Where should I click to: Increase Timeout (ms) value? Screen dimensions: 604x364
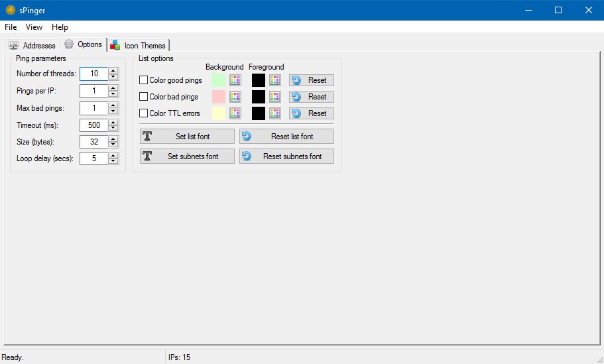[113, 122]
